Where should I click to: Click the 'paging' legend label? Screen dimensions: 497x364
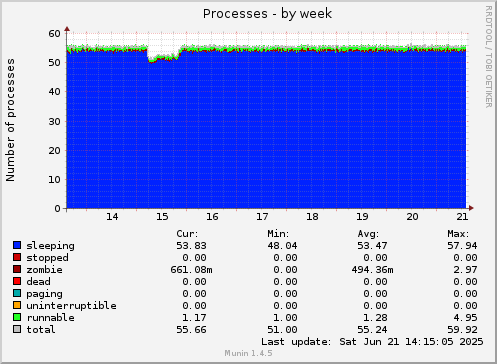click(x=44, y=294)
